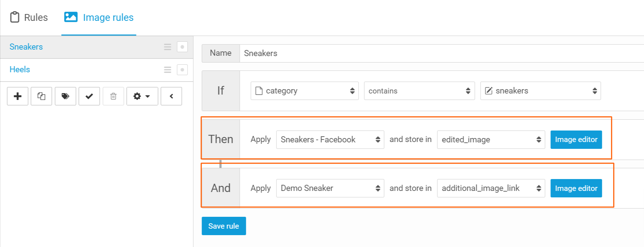Toggle the Sneakers rule status switch
Viewport: 644px width, 247px height.
click(182, 47)
